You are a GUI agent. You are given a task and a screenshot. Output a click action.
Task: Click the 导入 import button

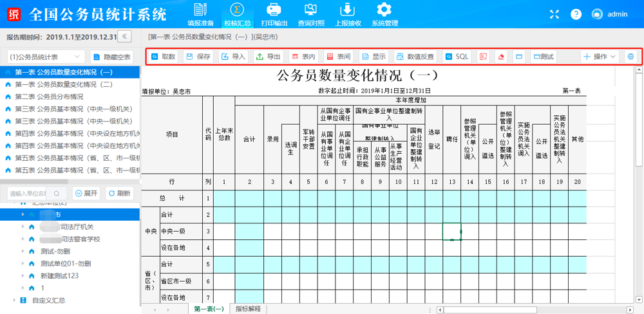[x=234, y=57]
